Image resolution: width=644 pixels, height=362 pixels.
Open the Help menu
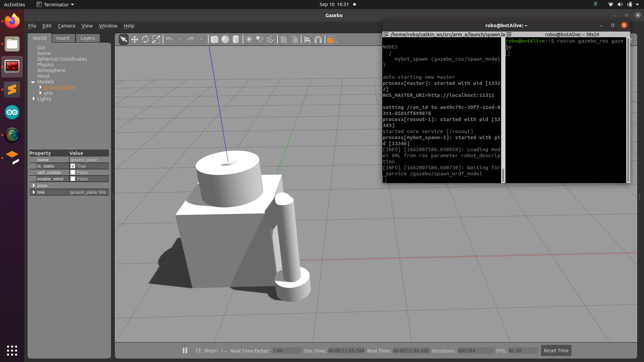click(129, 26)
